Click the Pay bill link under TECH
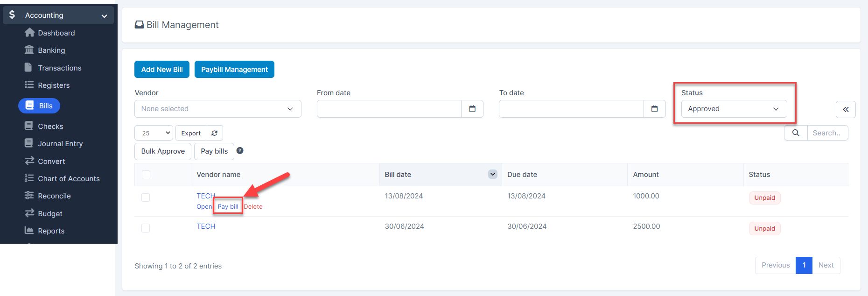The width and height of the screenshot is (868, 296). (x=228, y=206)
